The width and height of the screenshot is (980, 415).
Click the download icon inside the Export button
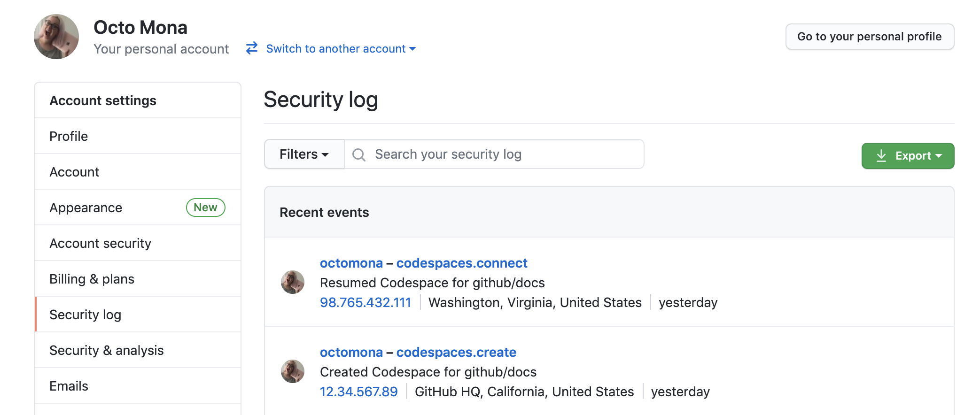click(x=882, y=155)
